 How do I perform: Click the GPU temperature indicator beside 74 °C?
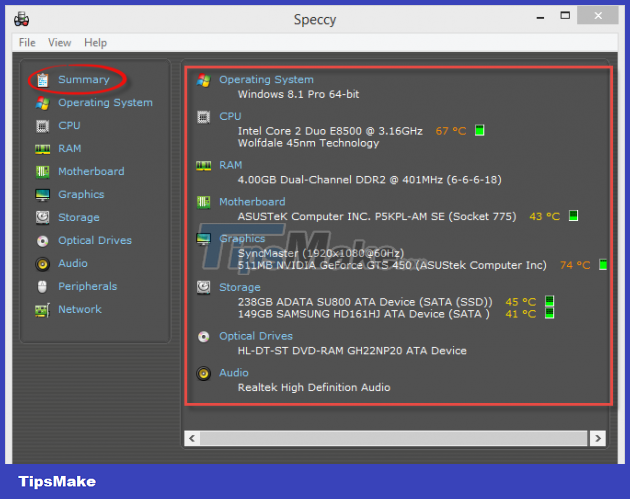(x=603, y=265)
